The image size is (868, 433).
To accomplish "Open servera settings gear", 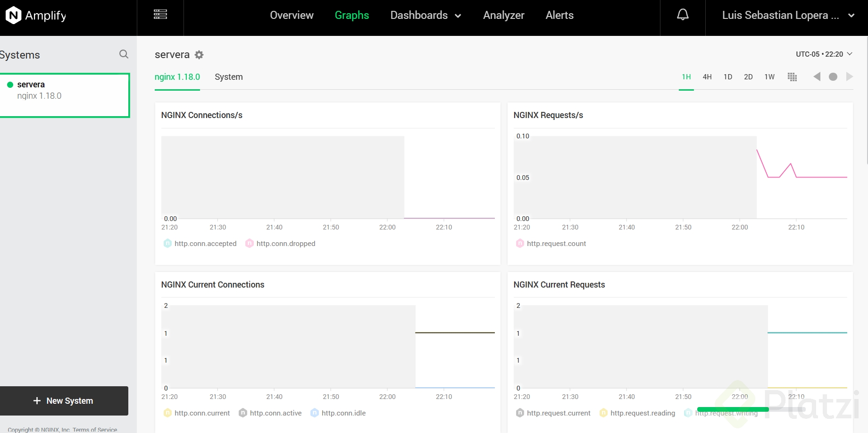I will click(199, 55).
